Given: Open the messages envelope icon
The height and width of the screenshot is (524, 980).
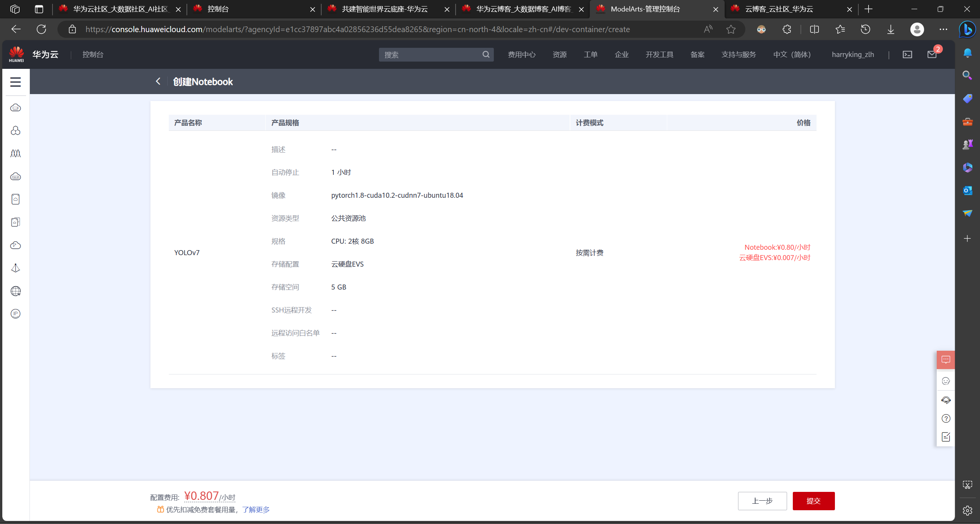Looking at the screenshot, I should click(932, 55).
